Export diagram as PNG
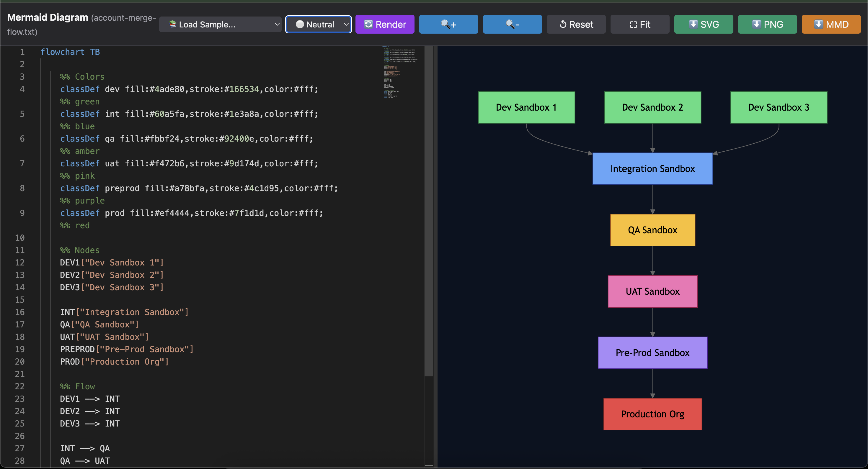Viewport: 868px width, 469px height. pos(767,24)
